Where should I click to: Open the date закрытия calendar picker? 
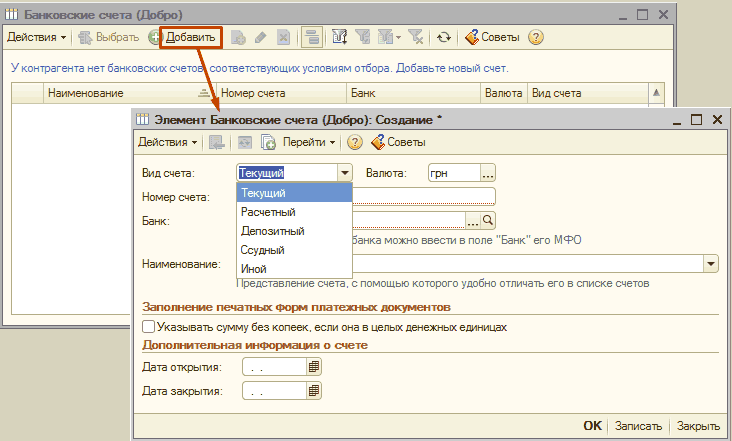(314, 391)
